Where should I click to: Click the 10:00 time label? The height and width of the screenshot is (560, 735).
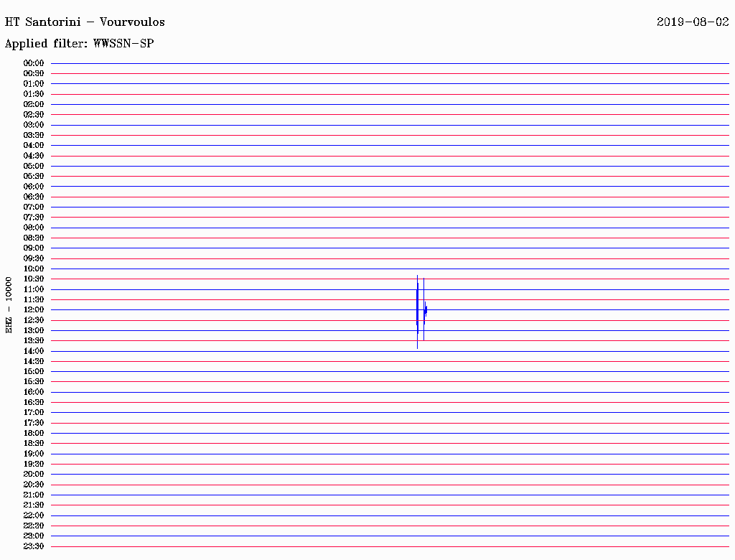pos(34,269)
